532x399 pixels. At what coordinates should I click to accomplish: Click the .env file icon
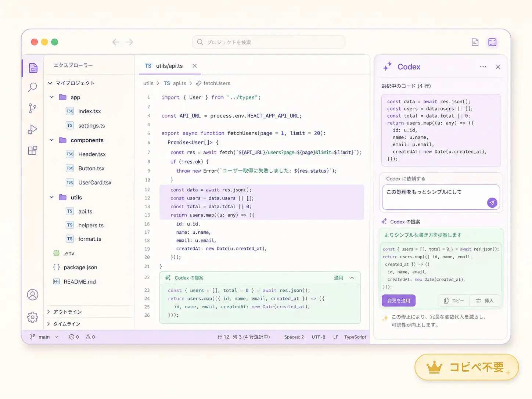(x=56, y=253)
